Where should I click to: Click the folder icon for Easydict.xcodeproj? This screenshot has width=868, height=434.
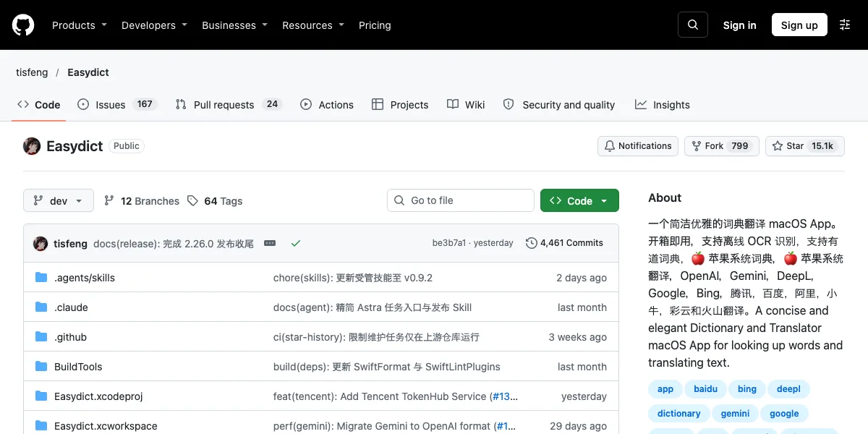coord(41,396)
